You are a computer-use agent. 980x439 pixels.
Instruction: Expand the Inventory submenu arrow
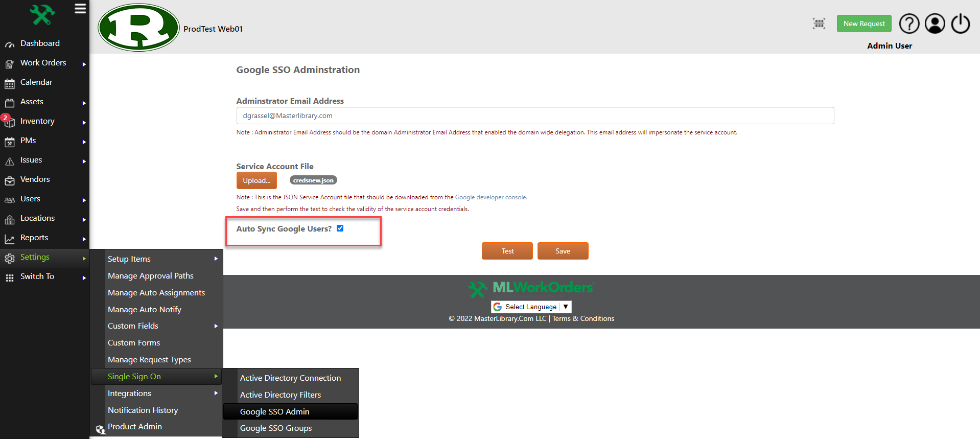(84, 123)
